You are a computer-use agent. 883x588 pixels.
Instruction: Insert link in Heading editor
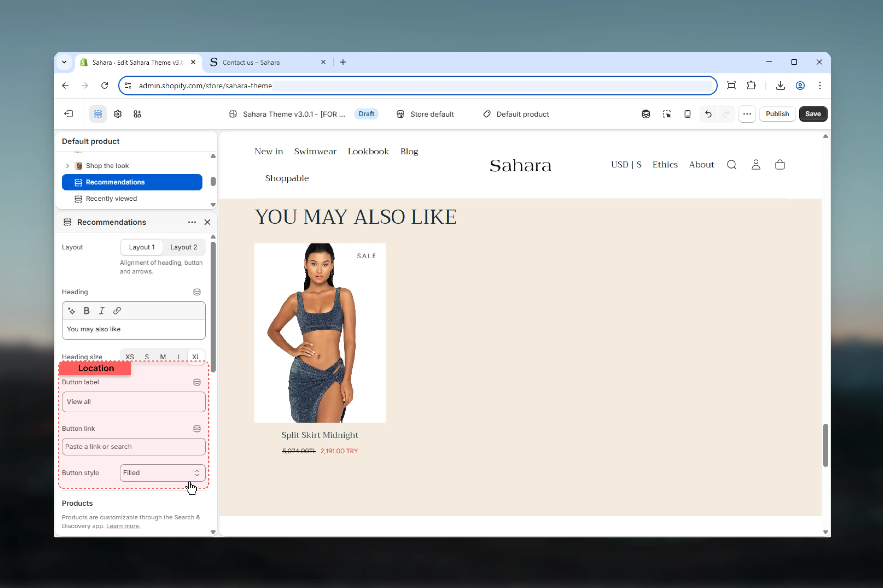coord(117,310)
